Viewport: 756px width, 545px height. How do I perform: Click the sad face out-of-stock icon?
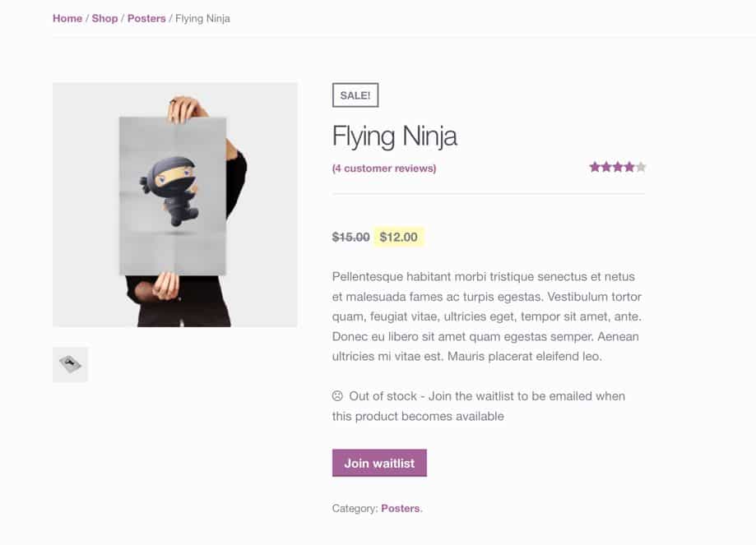[x=336, y=395]
